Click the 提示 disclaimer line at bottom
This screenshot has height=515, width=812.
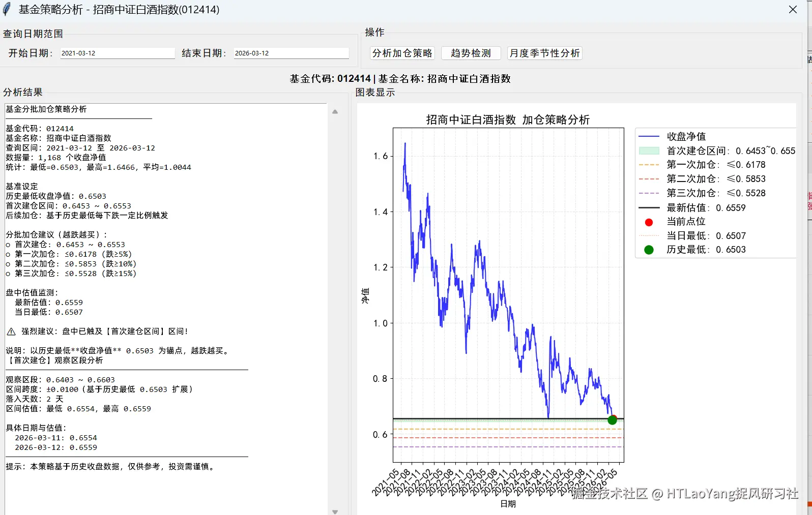click(111, 467)
